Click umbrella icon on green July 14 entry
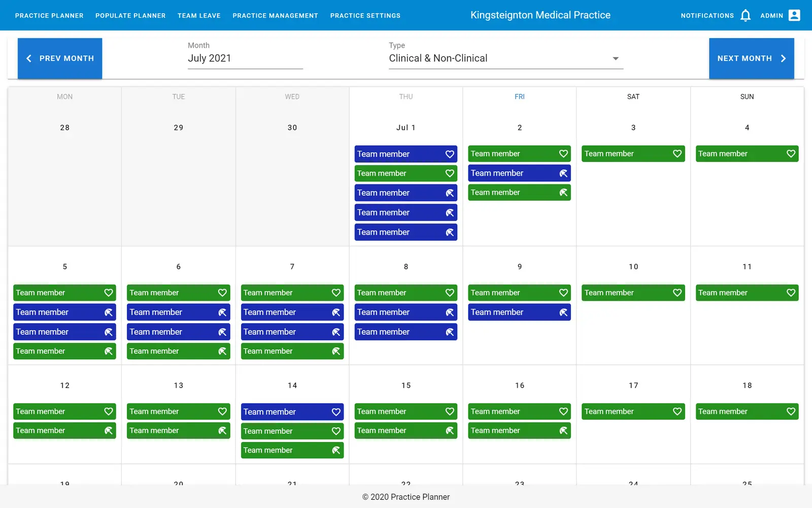812x508 pixels. tap(336, 450)
